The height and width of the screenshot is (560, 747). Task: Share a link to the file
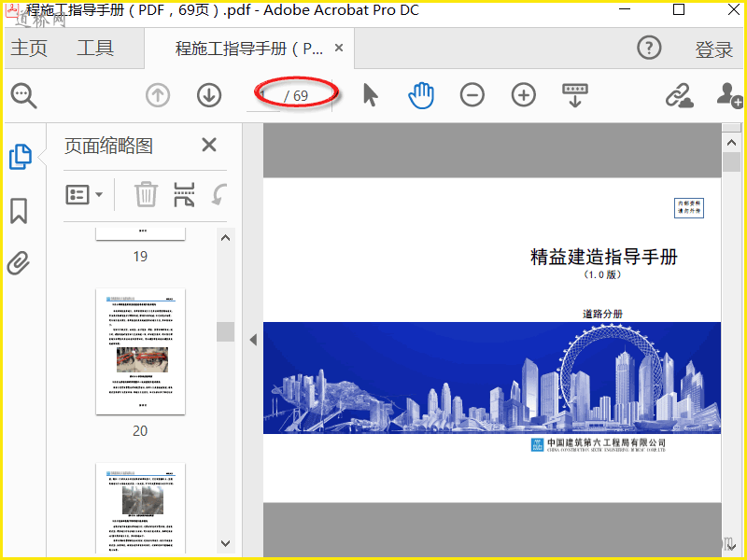point(679,95)
